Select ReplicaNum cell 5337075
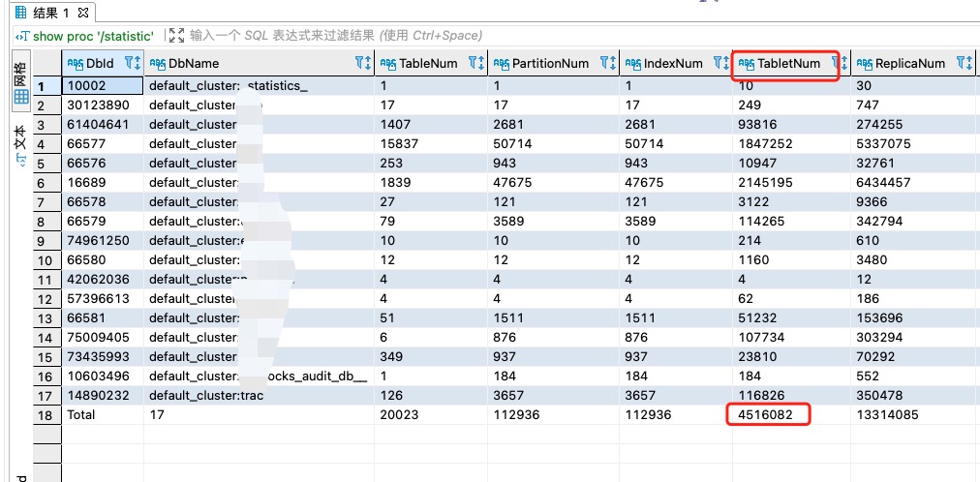The width and height of the screenshot is (980, 482). point(913,143)
